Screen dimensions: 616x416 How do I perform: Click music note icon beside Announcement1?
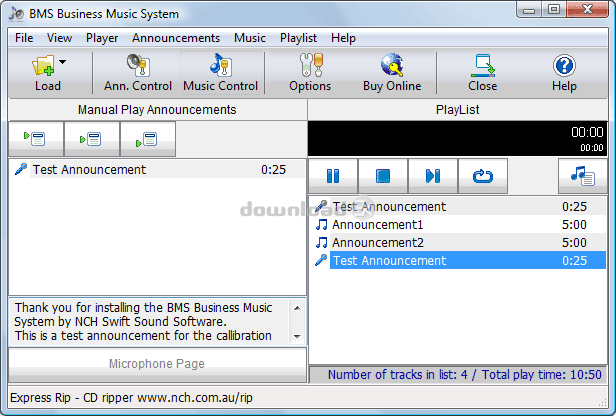pos(321,224)
